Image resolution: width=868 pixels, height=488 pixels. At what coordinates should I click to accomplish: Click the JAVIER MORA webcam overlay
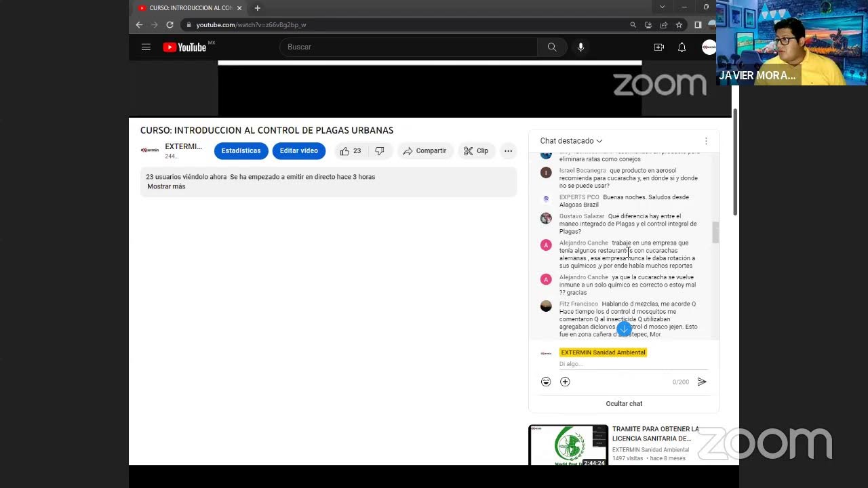pyautogui.click(x=791, y=42)
